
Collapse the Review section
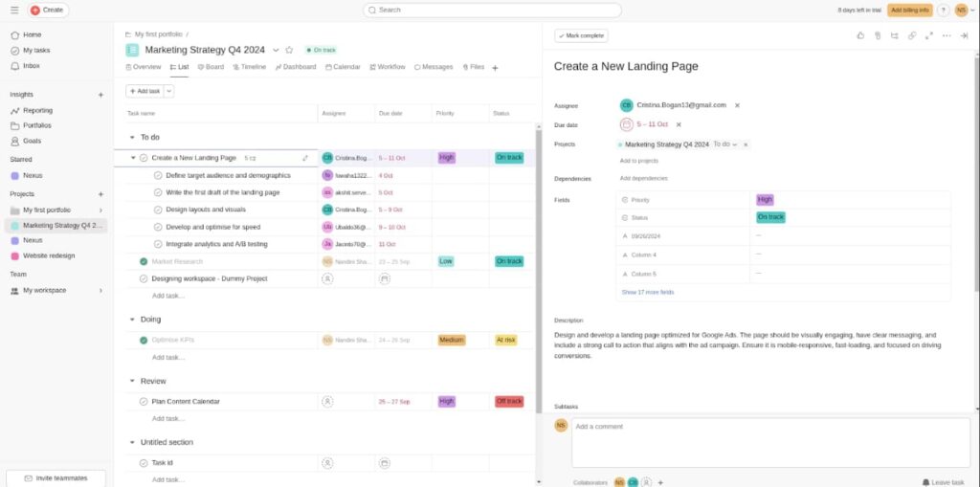pos(132,381)
